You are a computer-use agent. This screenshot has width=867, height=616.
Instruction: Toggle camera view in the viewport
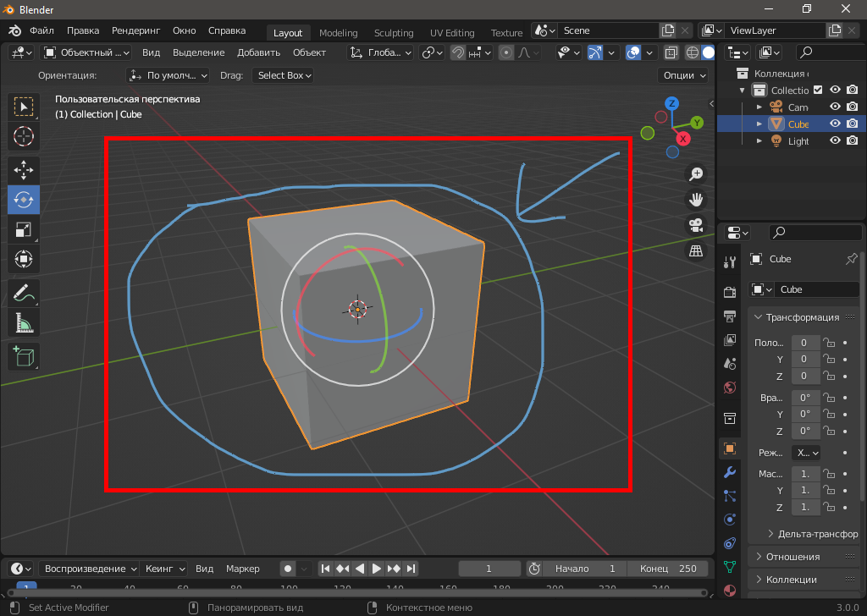696,226
